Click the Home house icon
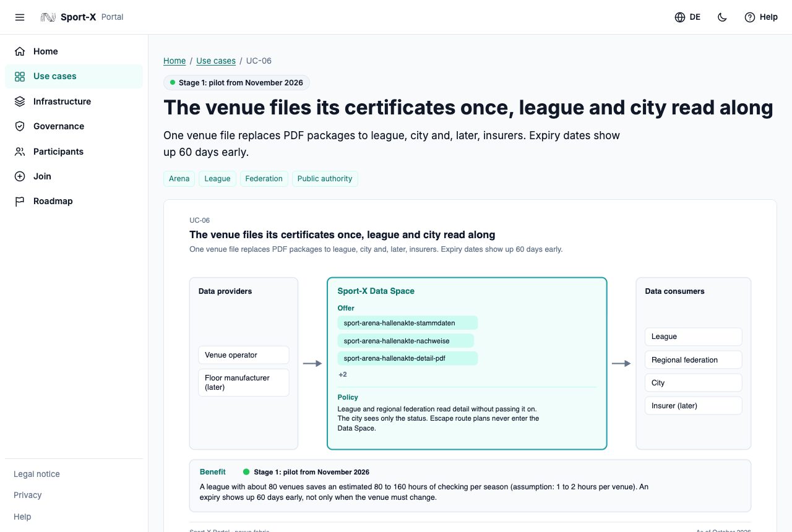792x532 pixels. (x=20, y=51)
